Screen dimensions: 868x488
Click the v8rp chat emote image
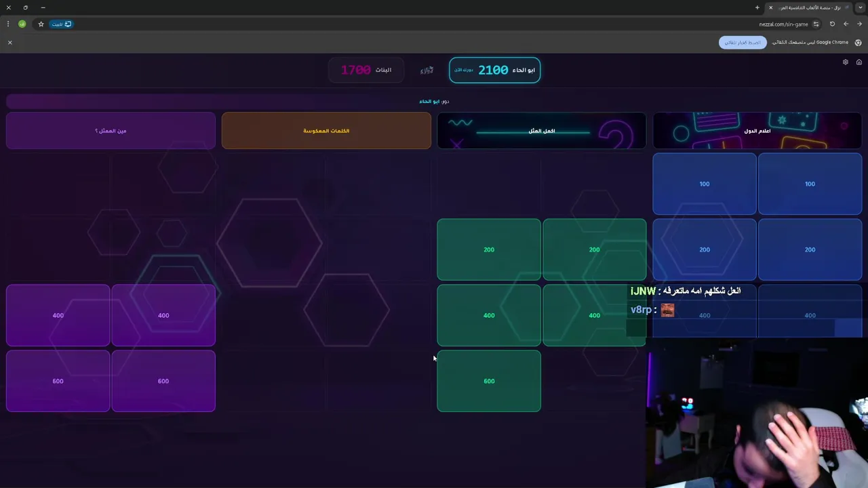pos(667,310)
